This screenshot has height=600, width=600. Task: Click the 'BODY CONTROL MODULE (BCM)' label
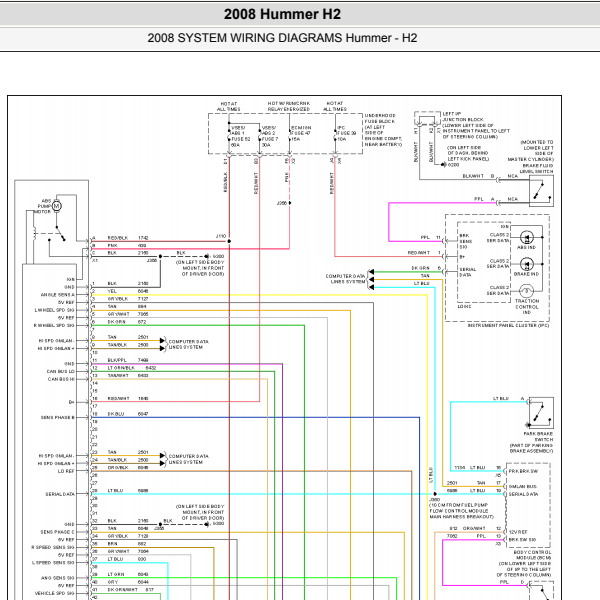coord(532,555)
